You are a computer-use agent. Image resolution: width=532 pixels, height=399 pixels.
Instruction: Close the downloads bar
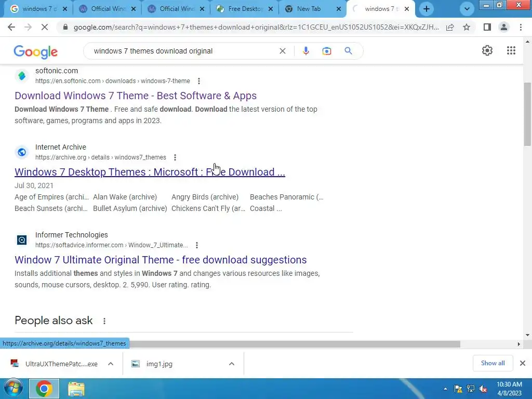(x=523, y=363)
